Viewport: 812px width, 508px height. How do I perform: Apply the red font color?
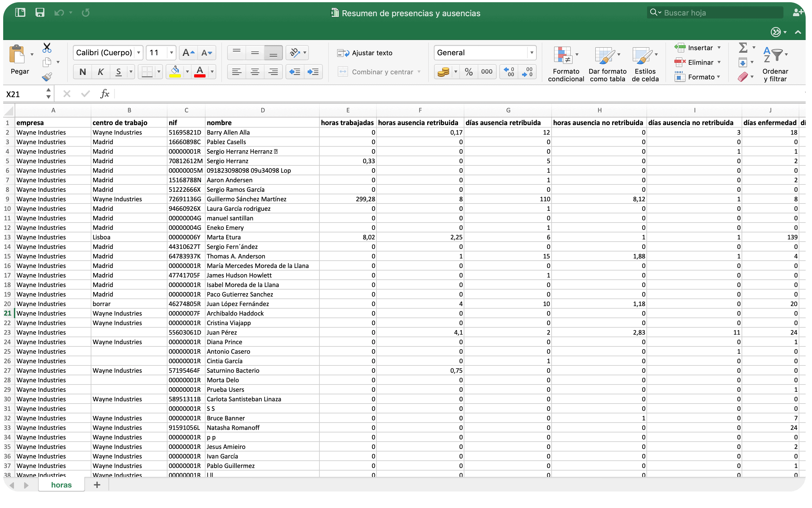point(200,72)
